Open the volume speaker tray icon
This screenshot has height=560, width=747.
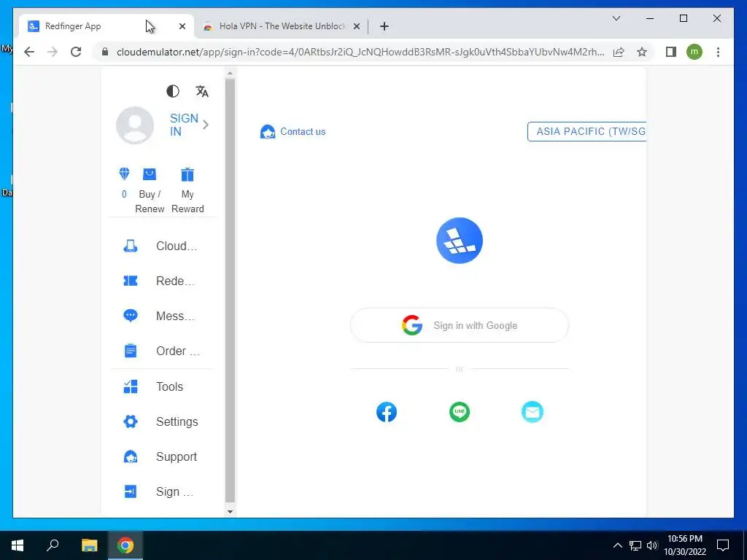pyautogui.click(x=652, y=545)
